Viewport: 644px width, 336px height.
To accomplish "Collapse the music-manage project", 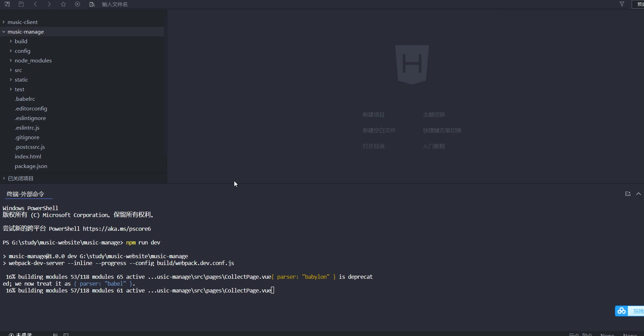I will tap(4, 32).
